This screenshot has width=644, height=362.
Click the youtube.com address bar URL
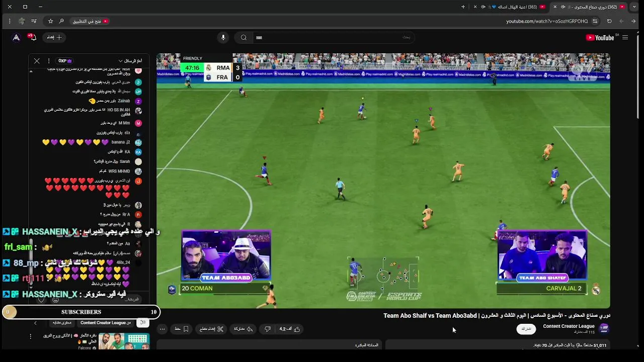547,21
